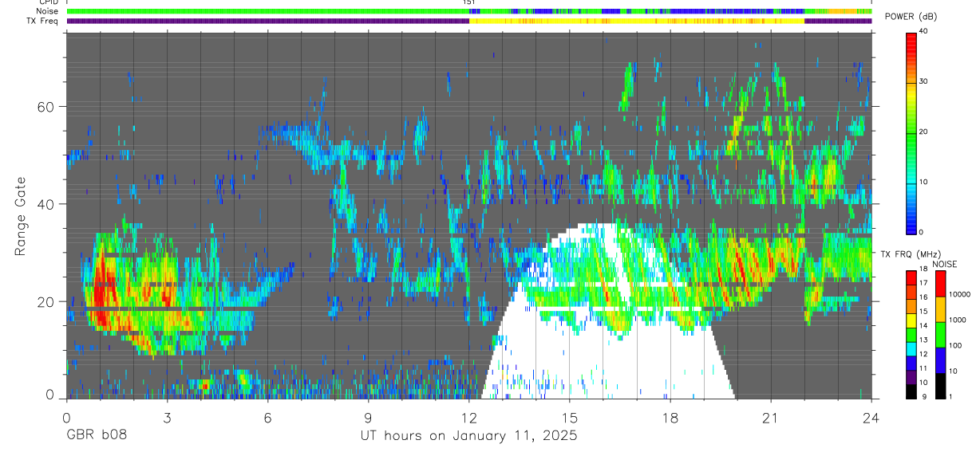Click the NOISE legend value '10000'
980x452 pixels.
point(960,295)
